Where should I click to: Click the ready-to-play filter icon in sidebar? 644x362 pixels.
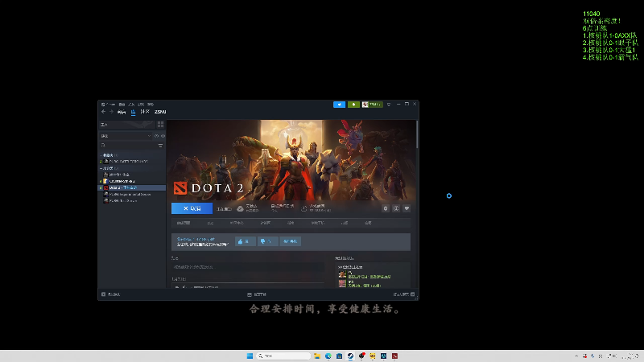(163, 136)
